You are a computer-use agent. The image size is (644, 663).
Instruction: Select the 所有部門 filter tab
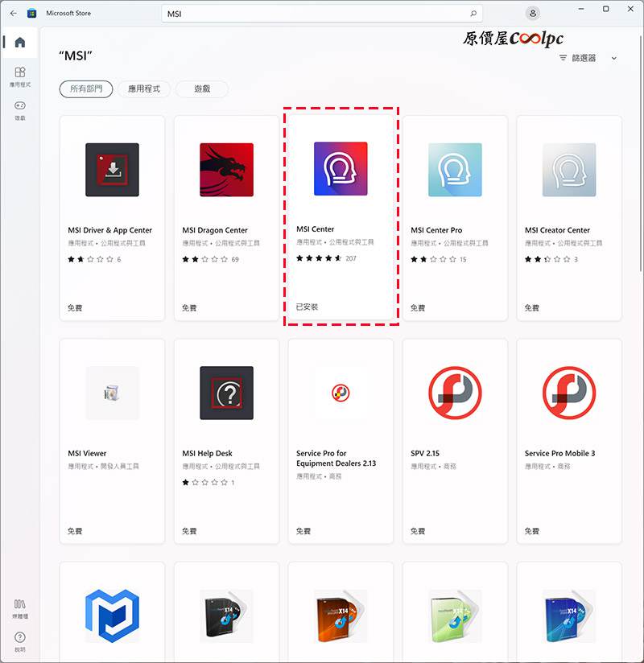point(85,89)
